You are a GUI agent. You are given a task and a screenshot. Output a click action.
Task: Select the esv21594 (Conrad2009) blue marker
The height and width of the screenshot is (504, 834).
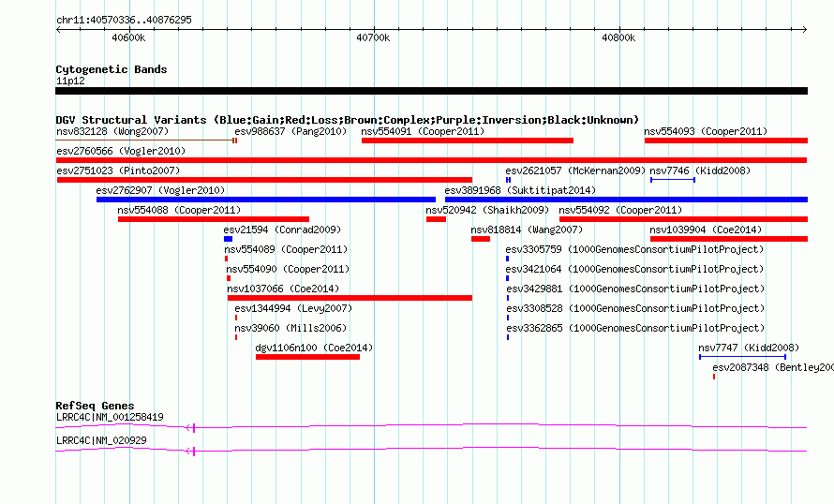[229, 239]
